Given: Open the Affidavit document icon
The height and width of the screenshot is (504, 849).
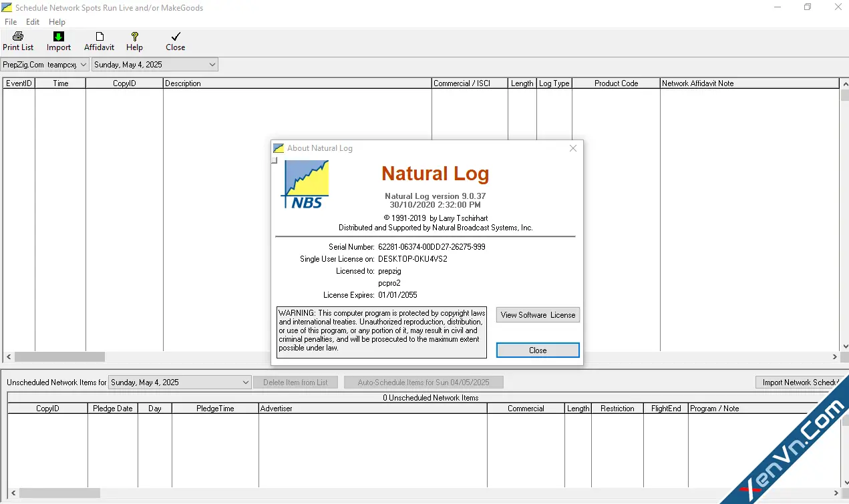Looking at the screenshot, I should [100, 36].
